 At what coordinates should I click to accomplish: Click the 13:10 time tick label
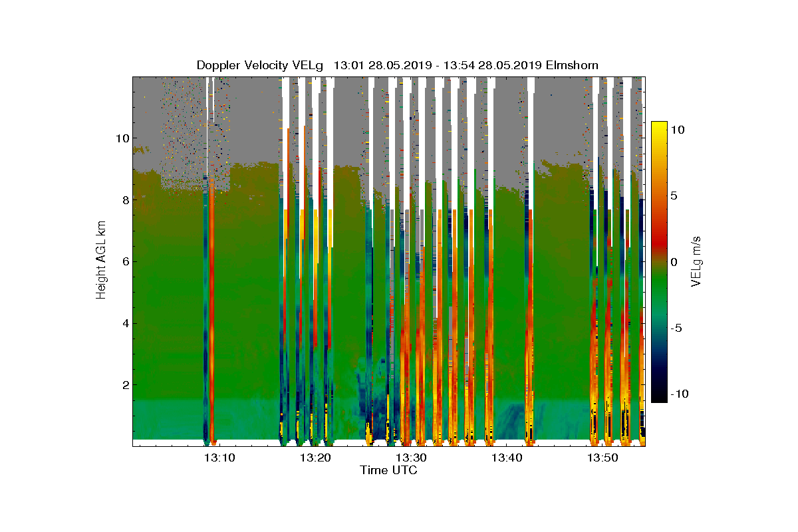coord(219,458)
